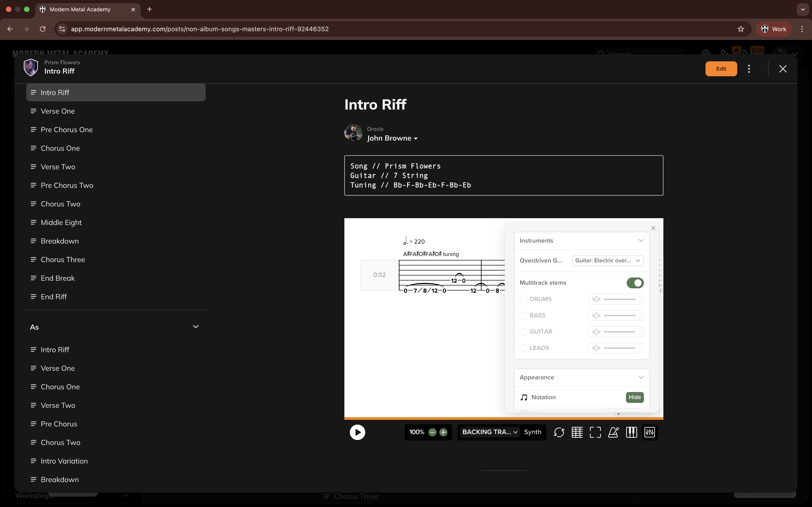Check the LEADS stem checkbox

coord(523,348)
